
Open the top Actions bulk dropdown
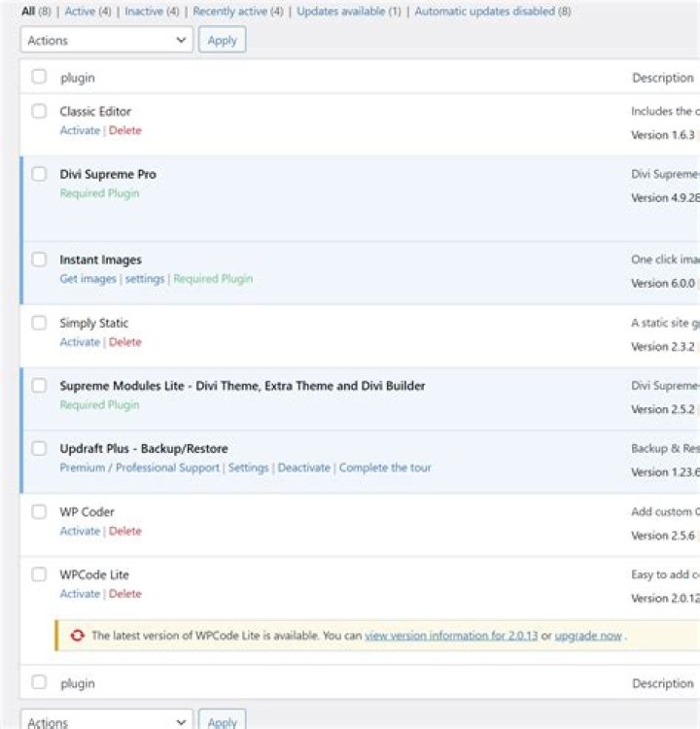[x=107, y=40]
